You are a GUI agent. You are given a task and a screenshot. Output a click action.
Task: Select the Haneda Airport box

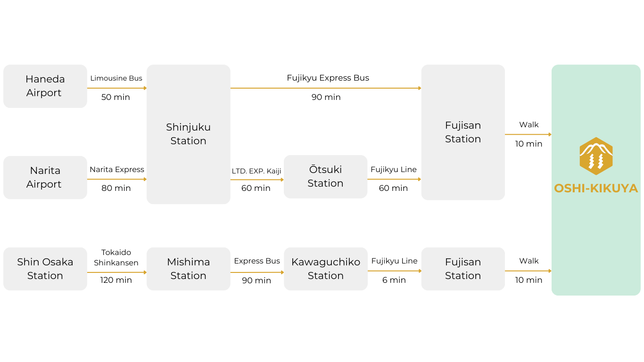[x=45, y=86]
